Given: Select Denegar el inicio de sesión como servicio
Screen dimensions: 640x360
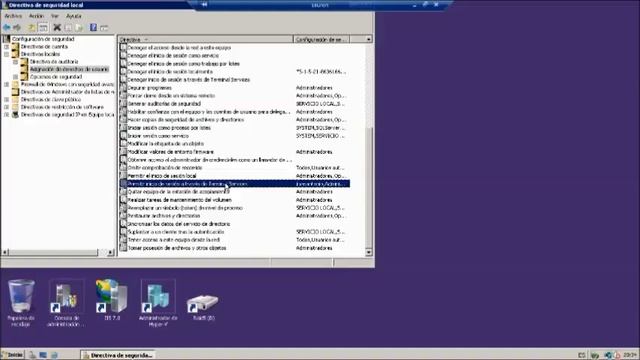Looking at the screenshot, I should click(x=235, y=56).
